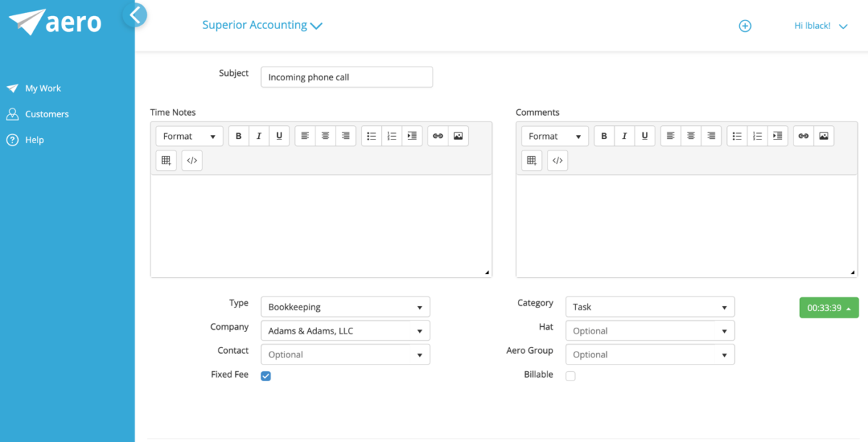Open the Superior Accounting company switcher
The width and height of the screenshot is (868, 442).
point(262,25)
